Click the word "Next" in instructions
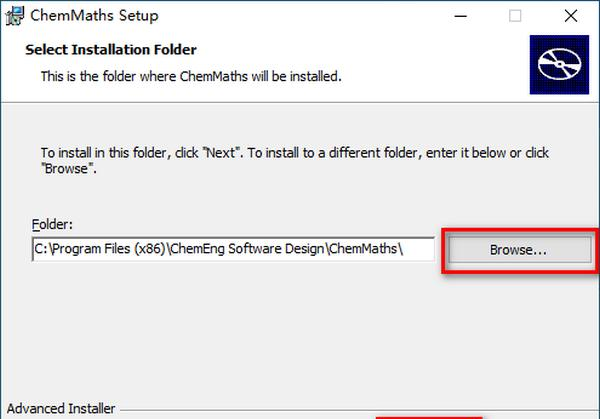600x419 pixels. [x=221, y=153]
